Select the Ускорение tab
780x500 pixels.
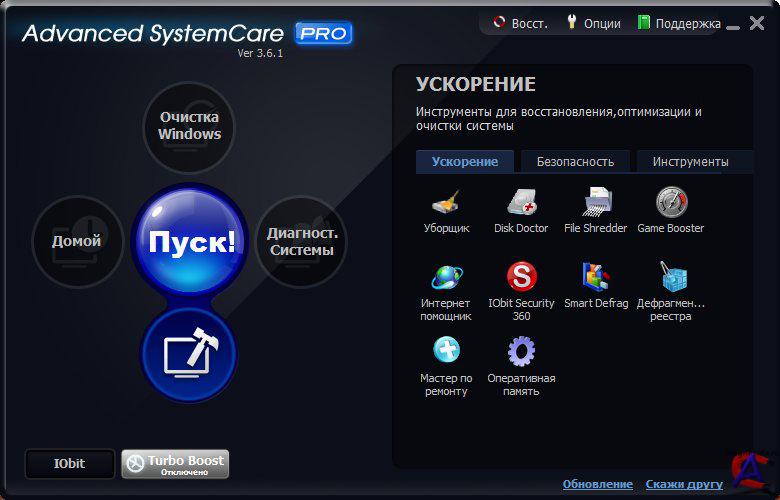click(x=465, y=162)
